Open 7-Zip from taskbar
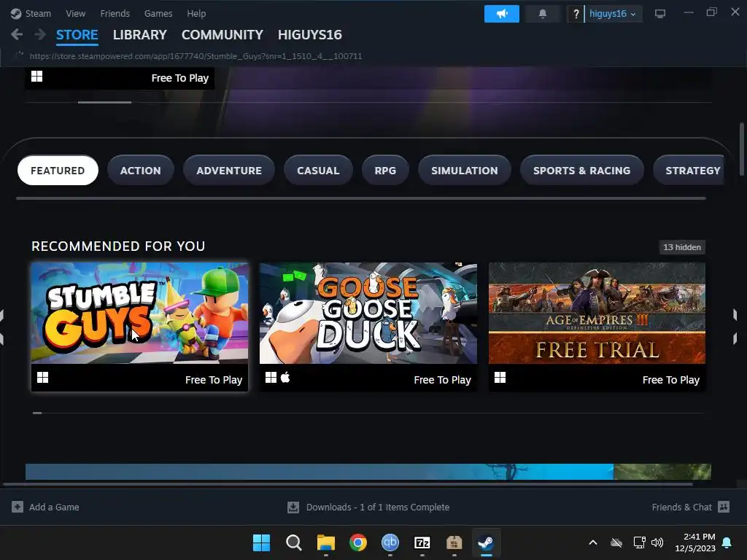The height and width of the screenshot is (560, 747). pyautogui.click(x=422, y=542)
